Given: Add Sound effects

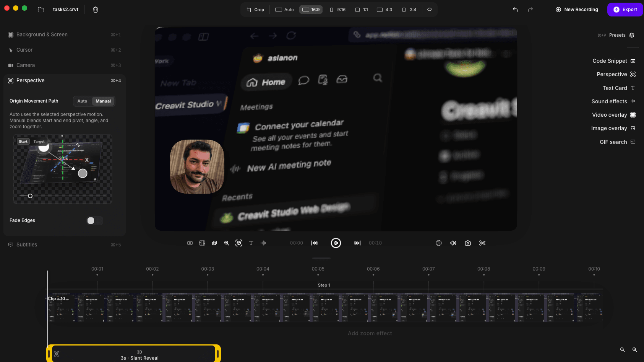Looking at the screenshot, I should click(613, 101).
